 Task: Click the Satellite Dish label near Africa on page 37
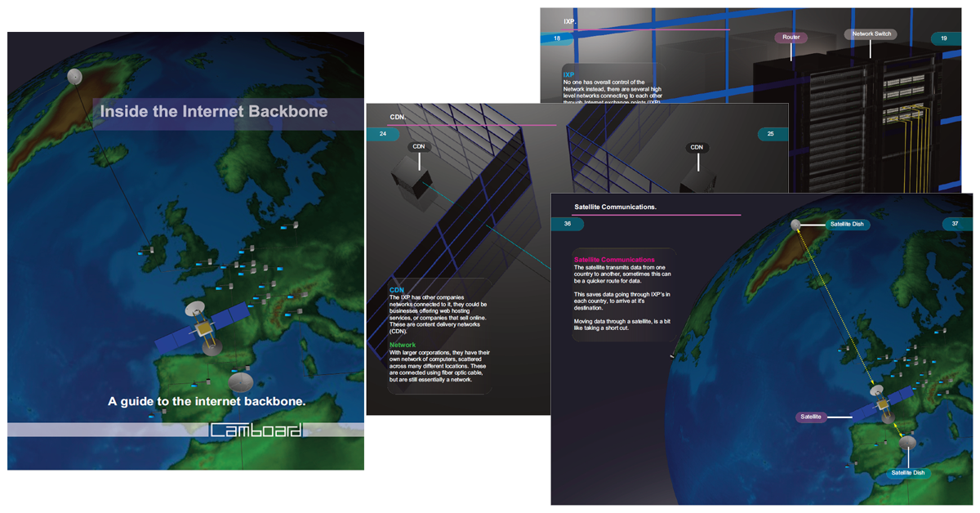[907, 472]
